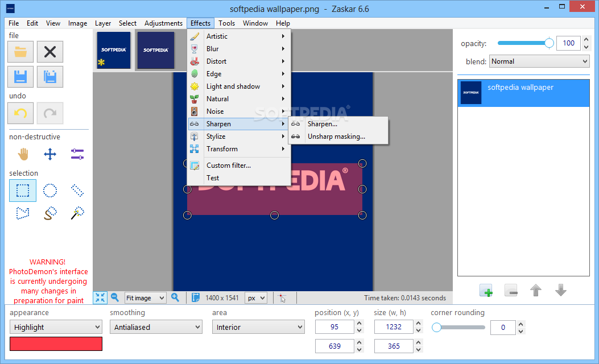Click the save floppy disk icon
599x364 pixels.
(20, 77)
